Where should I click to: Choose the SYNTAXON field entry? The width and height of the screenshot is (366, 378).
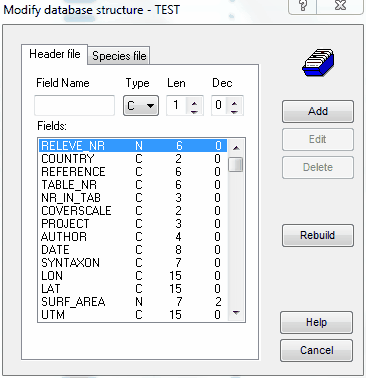coord(133,263)
